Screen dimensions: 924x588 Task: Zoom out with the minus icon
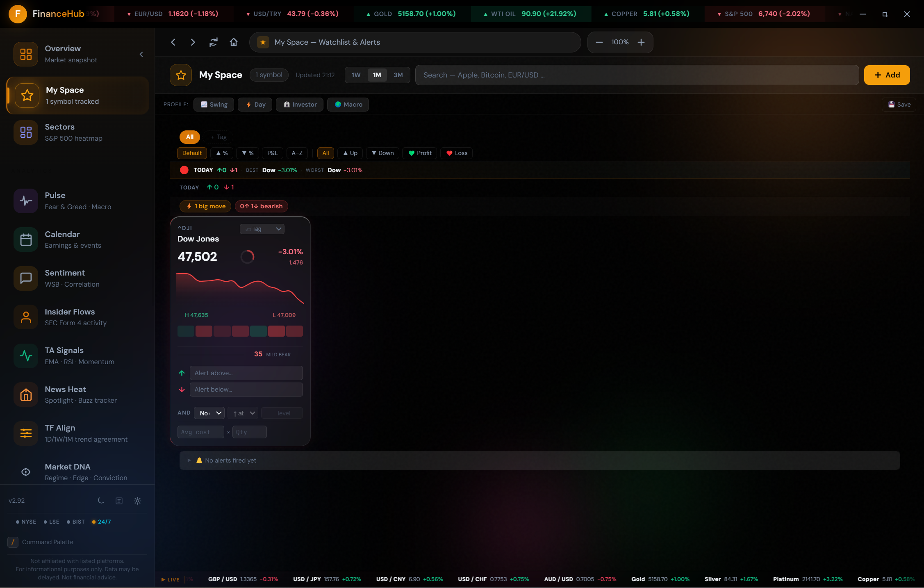point(599,42)
